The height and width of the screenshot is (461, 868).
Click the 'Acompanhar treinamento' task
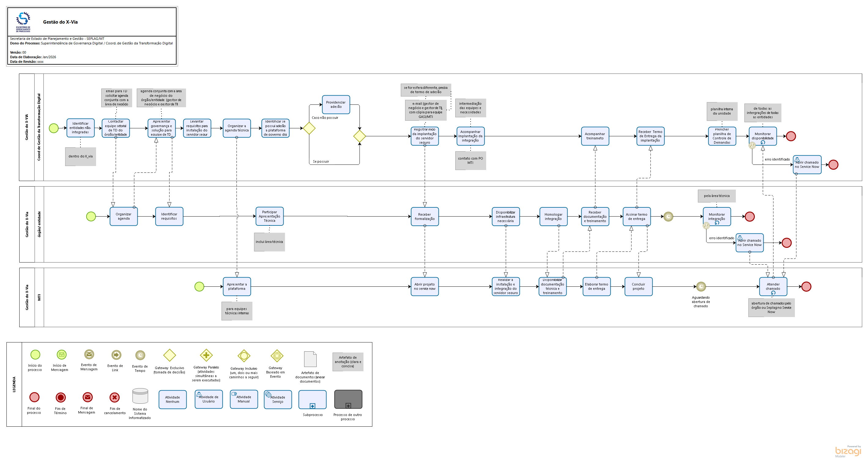pos(595,136)
